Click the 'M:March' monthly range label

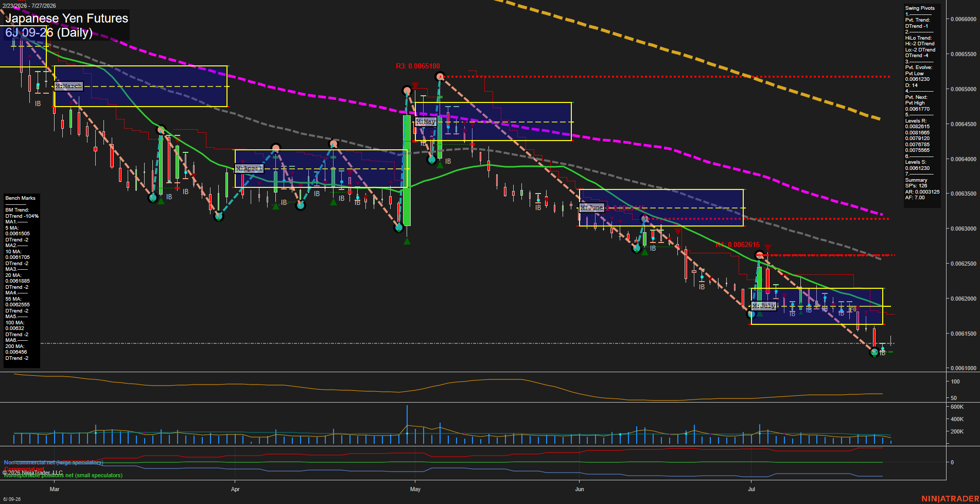click(69, 86)
